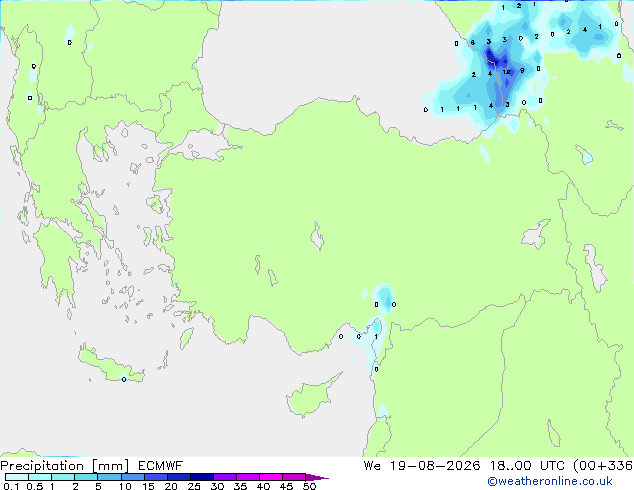634x490 pixels.
Task: Click the purple swatch between 30 and 35
Action: click(225, 477)
